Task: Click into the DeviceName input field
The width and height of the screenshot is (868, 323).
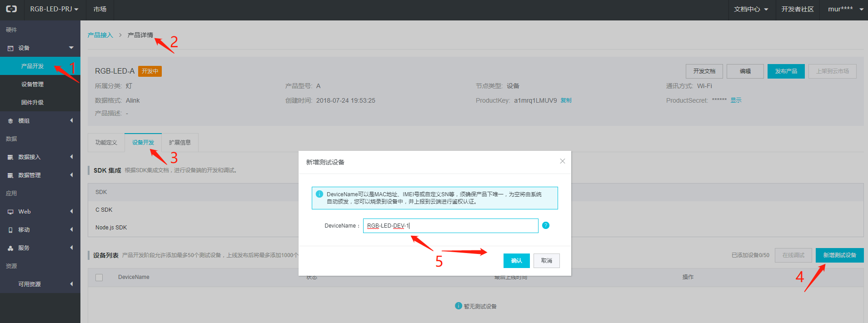Action: point(450,226)
